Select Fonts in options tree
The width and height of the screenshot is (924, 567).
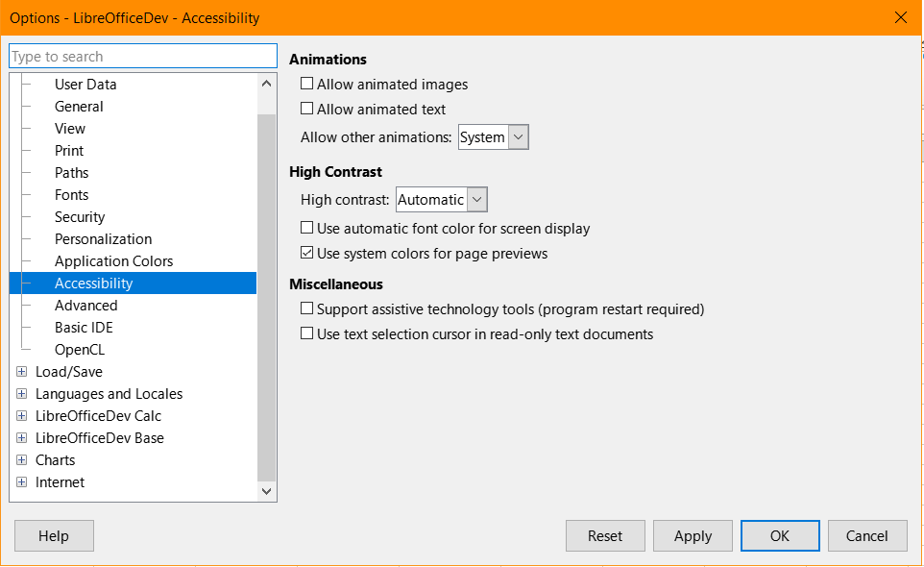pyautogui.click(x=71, y=195)
